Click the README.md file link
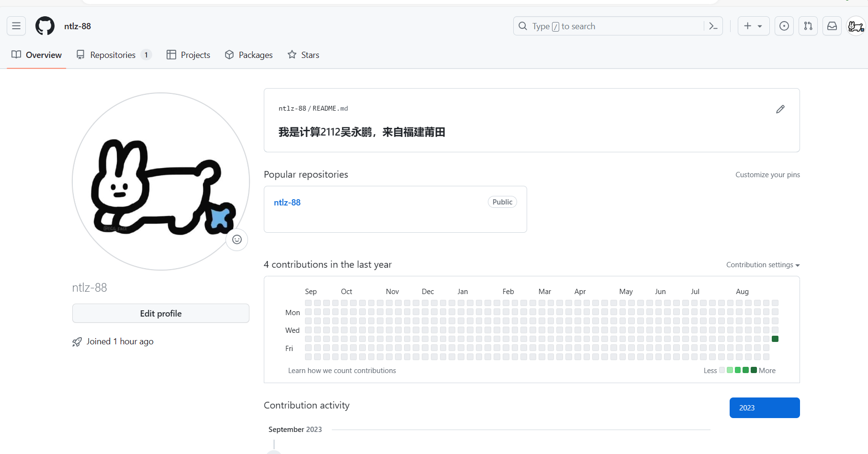Image resolution: width=868 pixels, height=454 pixels. [x=330, y=109]
